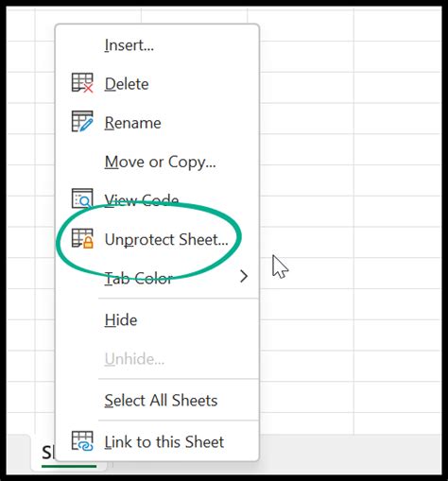Click the View Code magnifier icon
The height and width of the screenshot is (481, 448).
click(82, 198)
